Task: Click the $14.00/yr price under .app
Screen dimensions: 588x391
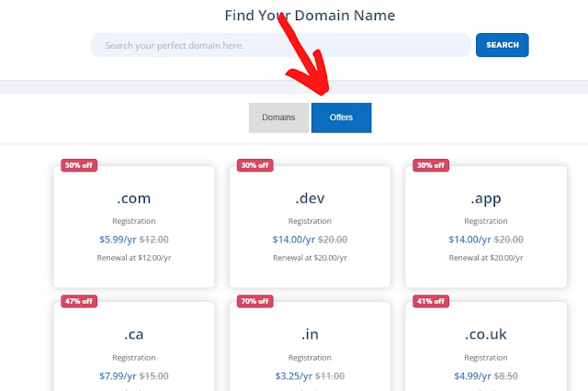Action: (469, 240)
